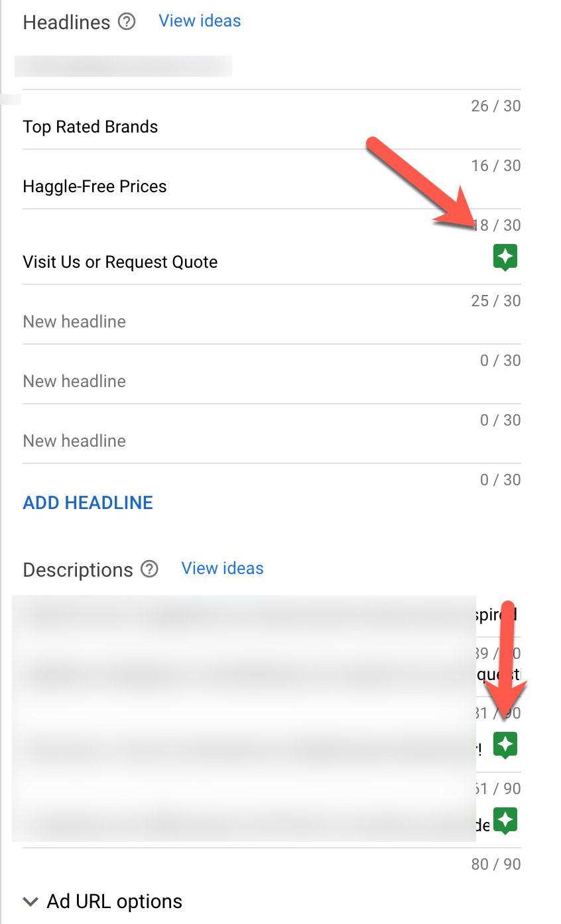This screenshot has height=924, width=561.
Task: Click green sparkle icon on third description
Action: (x=505, y=745)
